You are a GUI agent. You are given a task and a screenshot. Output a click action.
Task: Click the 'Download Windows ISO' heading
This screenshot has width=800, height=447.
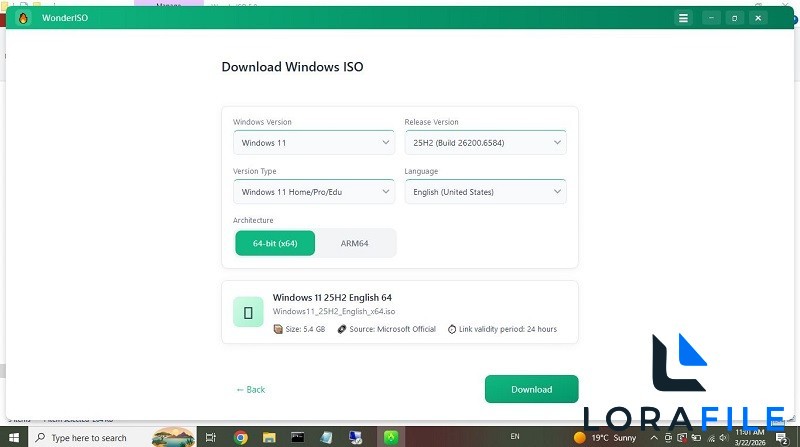point(292,67)
